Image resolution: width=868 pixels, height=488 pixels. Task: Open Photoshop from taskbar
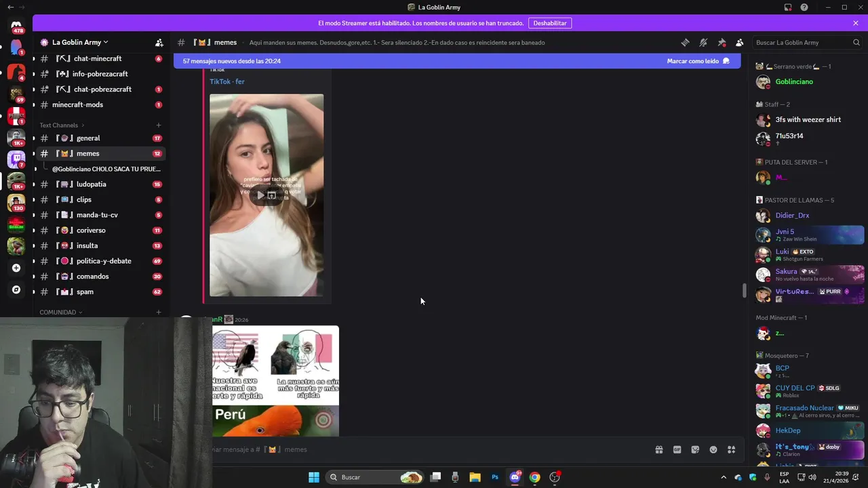495,477
